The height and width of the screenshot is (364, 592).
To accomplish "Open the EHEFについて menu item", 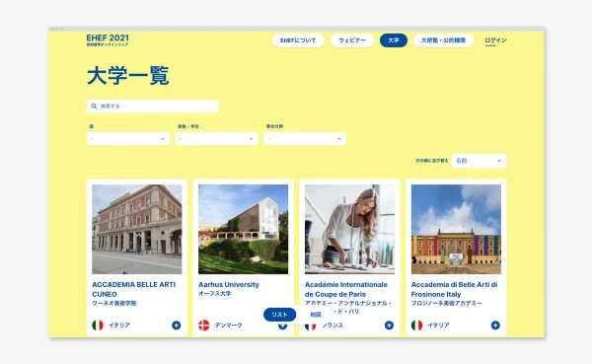I will (298, 40).
